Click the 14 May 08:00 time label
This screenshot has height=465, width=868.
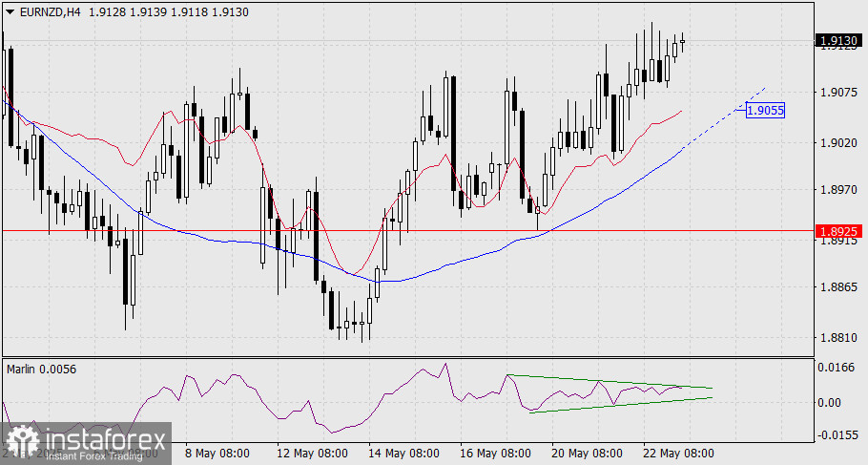pyautogui.click(x=404, y=454)
